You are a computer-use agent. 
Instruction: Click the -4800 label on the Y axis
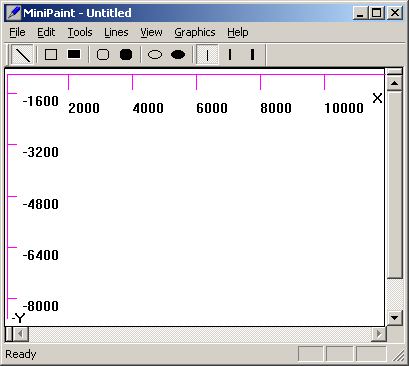[41, 204]
